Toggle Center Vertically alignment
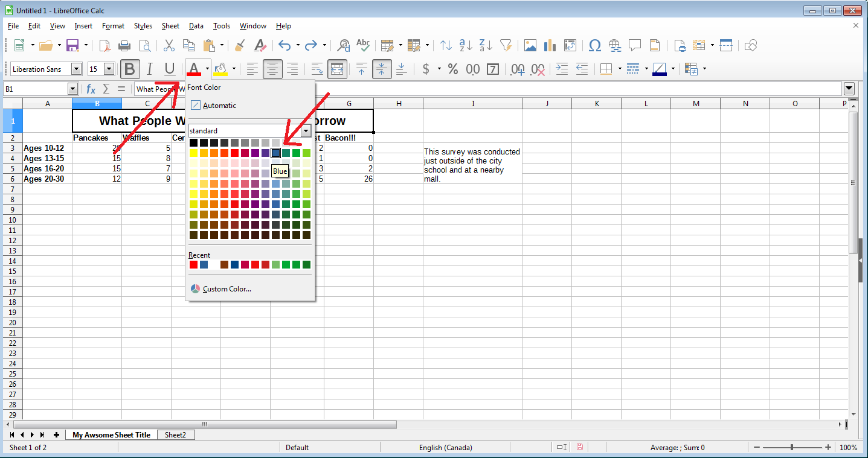 (381, 69)
